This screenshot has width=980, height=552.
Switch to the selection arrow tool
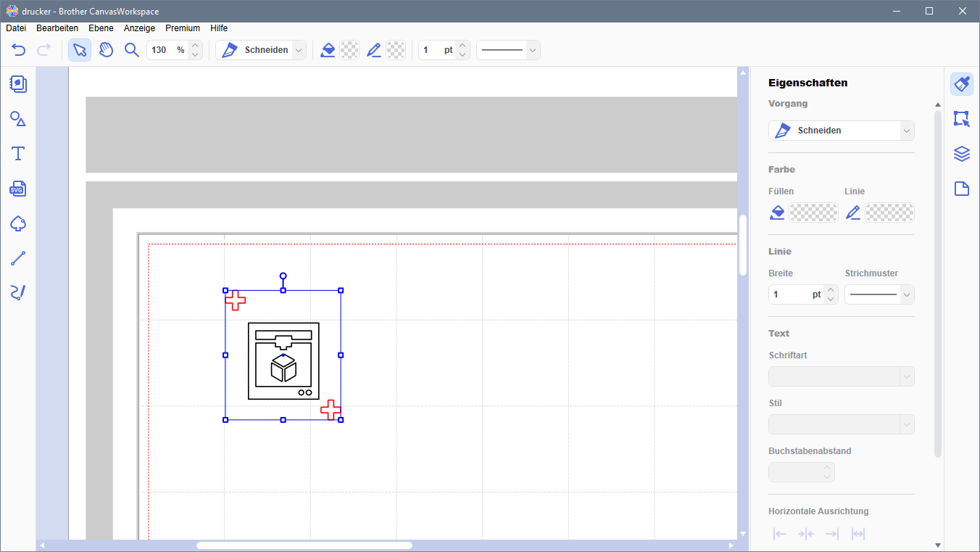(80, 50)
